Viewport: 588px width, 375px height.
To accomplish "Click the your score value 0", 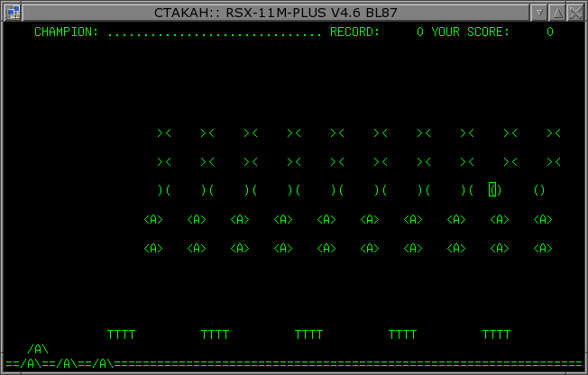I will [x=550, y=32].
